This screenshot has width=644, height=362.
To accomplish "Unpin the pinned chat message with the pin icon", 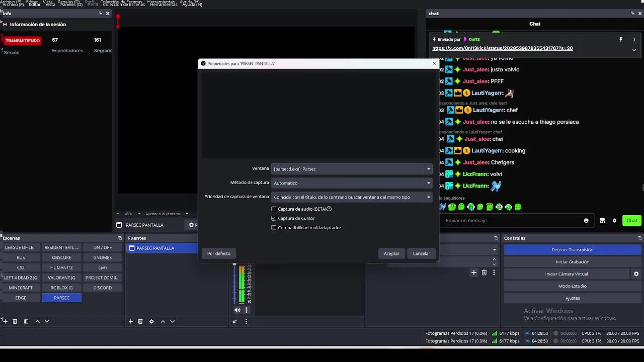I will tap(621, 39).
